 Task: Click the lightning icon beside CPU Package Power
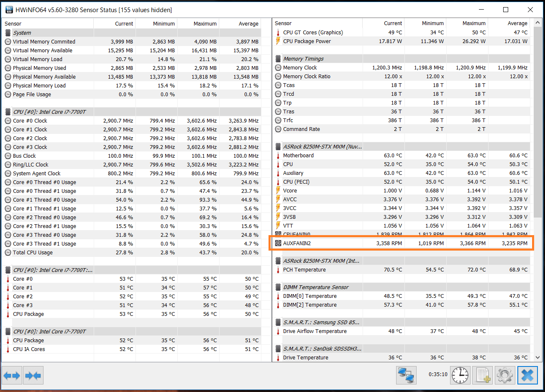[278, 41]
